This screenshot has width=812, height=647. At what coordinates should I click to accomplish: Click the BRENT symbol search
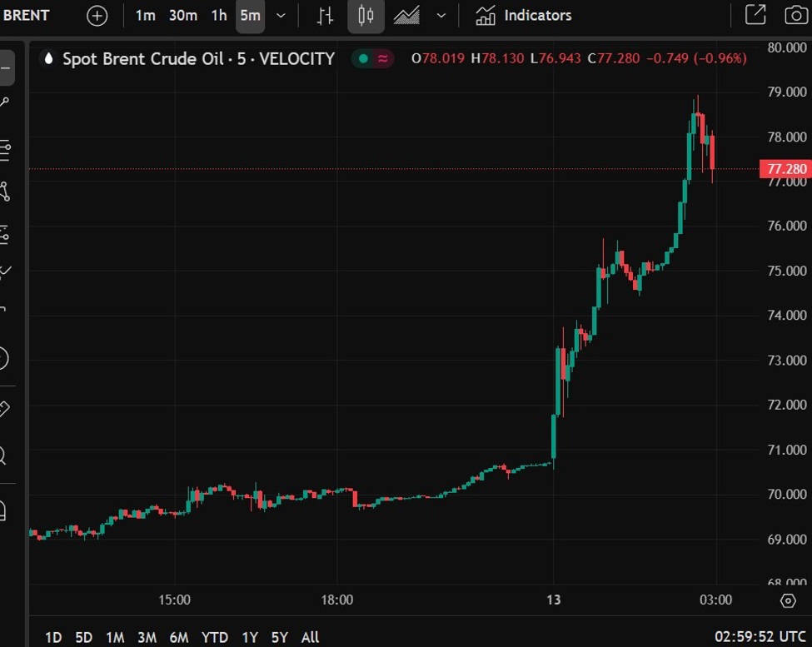27,16
